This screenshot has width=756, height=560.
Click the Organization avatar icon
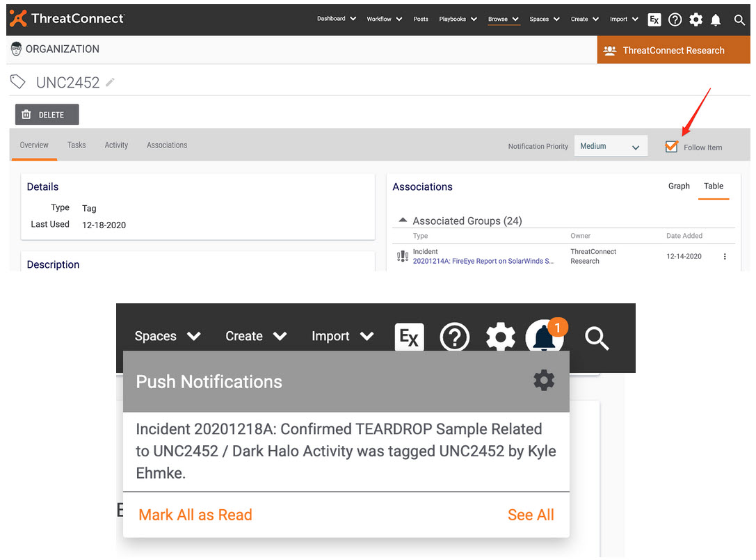(x=17, y=49)
